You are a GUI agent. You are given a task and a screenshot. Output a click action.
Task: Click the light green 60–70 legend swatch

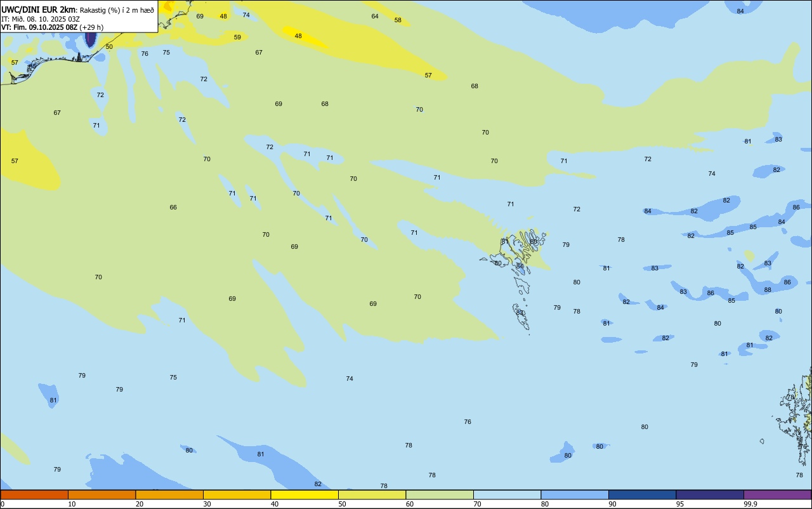(440, 494)
